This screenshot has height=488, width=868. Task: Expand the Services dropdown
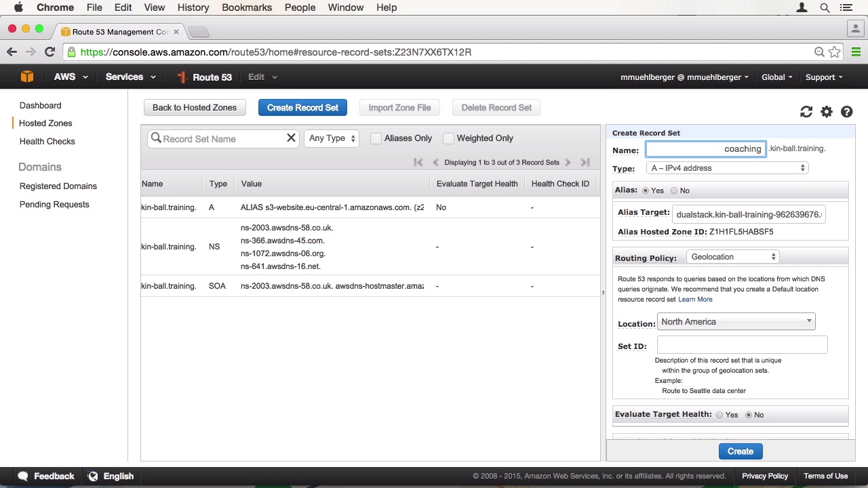point(131,77)
